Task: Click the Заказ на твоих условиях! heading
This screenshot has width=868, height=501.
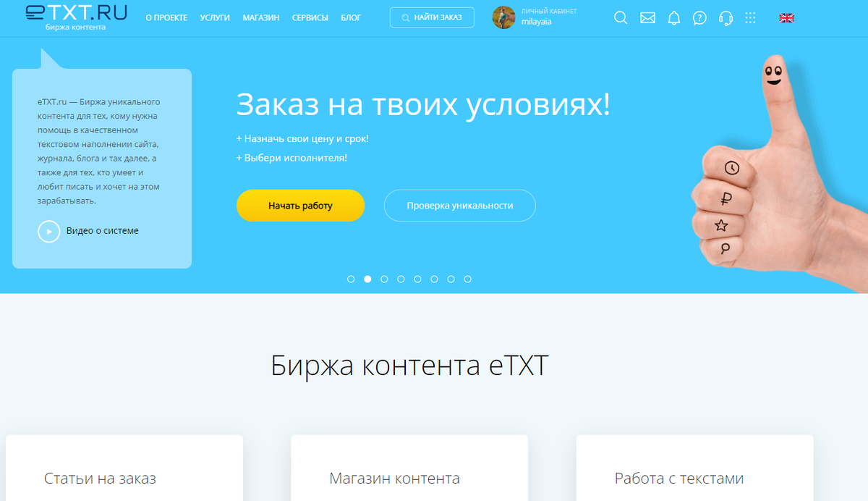Action: point(423,105)
